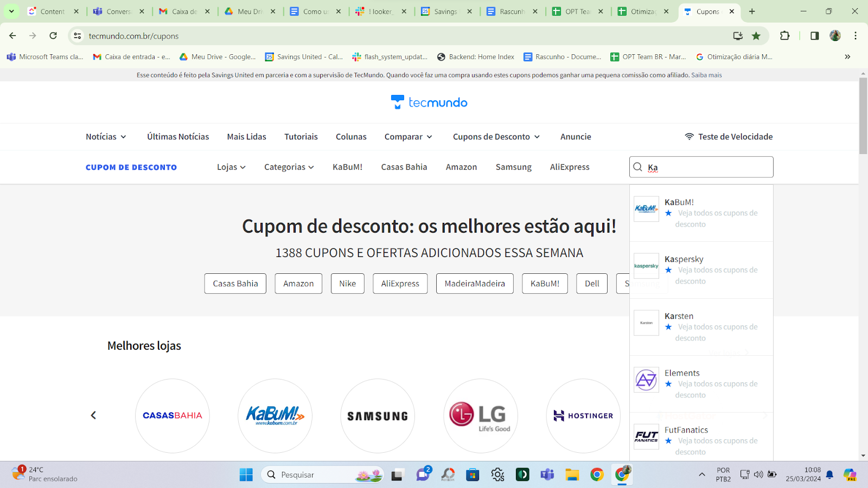This screenshot has width=868, height=488.
Task: Click the Nike pill button
Action: tap(348, 284)
